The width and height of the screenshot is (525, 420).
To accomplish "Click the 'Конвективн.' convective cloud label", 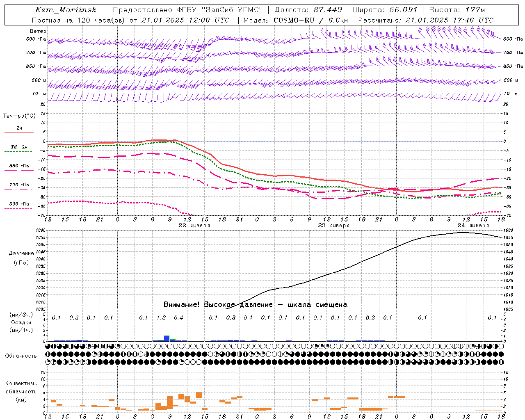I will click(x=21, y=383).
